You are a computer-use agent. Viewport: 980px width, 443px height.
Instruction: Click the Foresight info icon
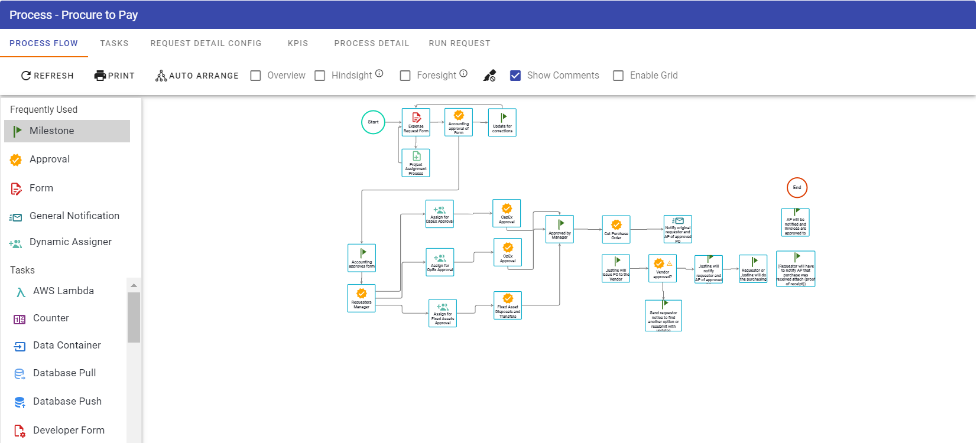click(x=463, y=74)
